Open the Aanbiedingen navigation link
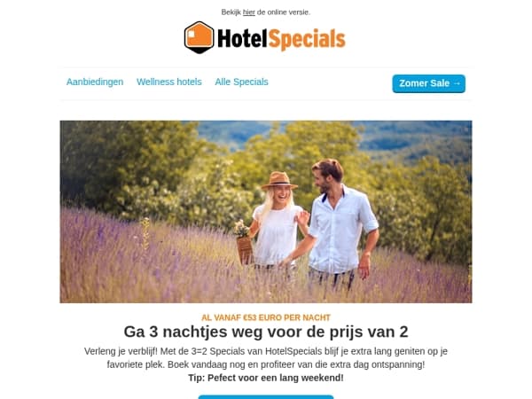Screen dimensions: 532x399 pyautogui.click(x=95, y=82)
